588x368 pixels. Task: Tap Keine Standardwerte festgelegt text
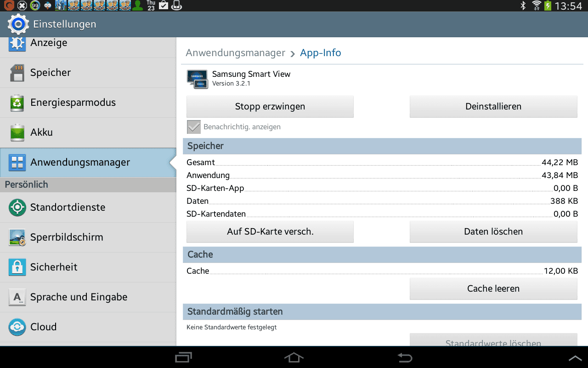point(232,328)
